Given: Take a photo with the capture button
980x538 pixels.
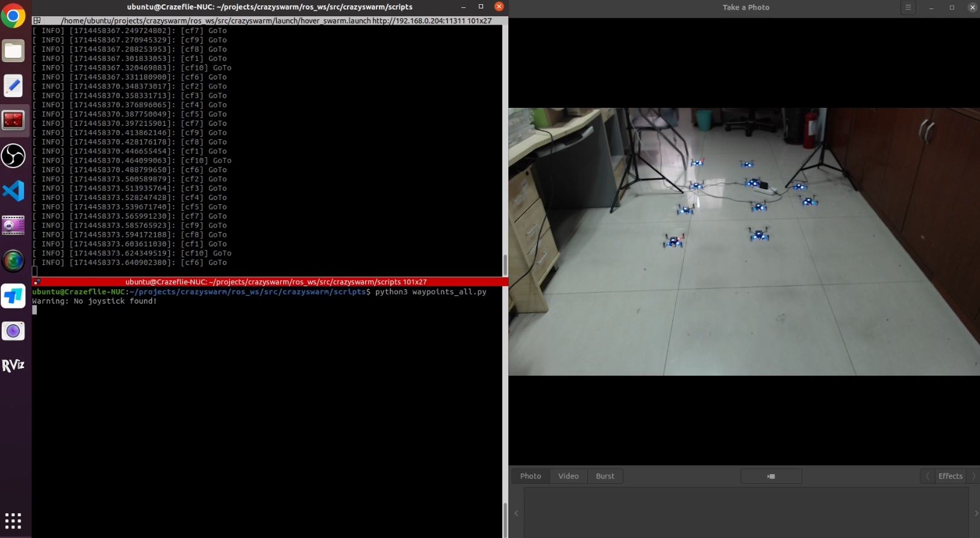Looking at the screenshot, I should 771,476.
